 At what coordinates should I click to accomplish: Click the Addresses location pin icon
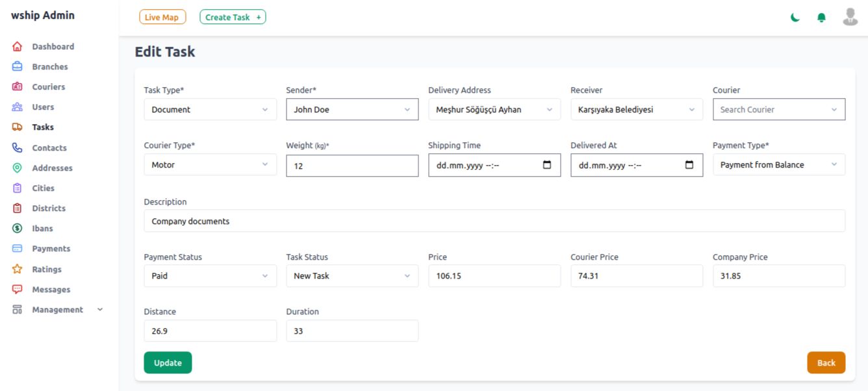18,168
